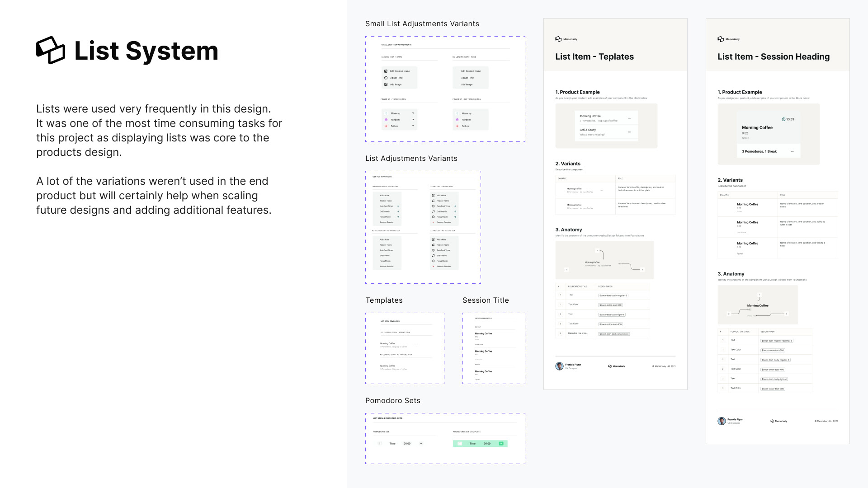Click the pink Random gift icon with question mark
Image resolution: width=868 pixels, height=488 pixels.
386,120
